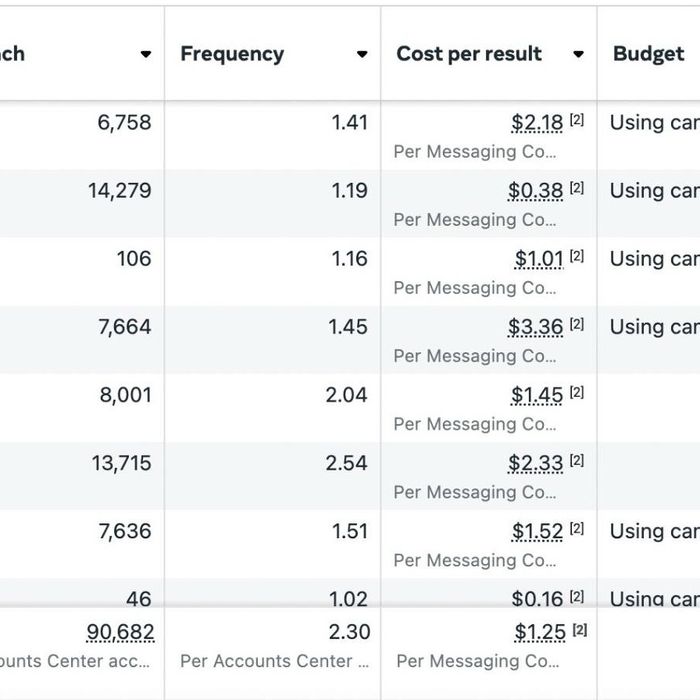Viewport: 700px width, 700px height.
Task: Click the footnote [2] beside total $1.25
Action: click(580, 630)
